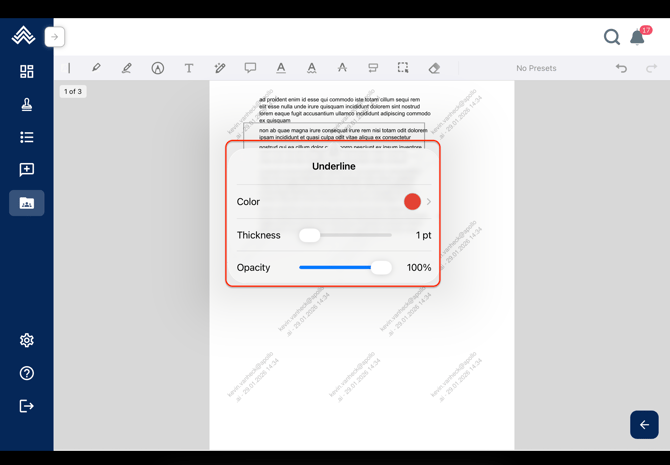Expand the sidebar with arrow button

pyautogui.click(x=54, y=37)
